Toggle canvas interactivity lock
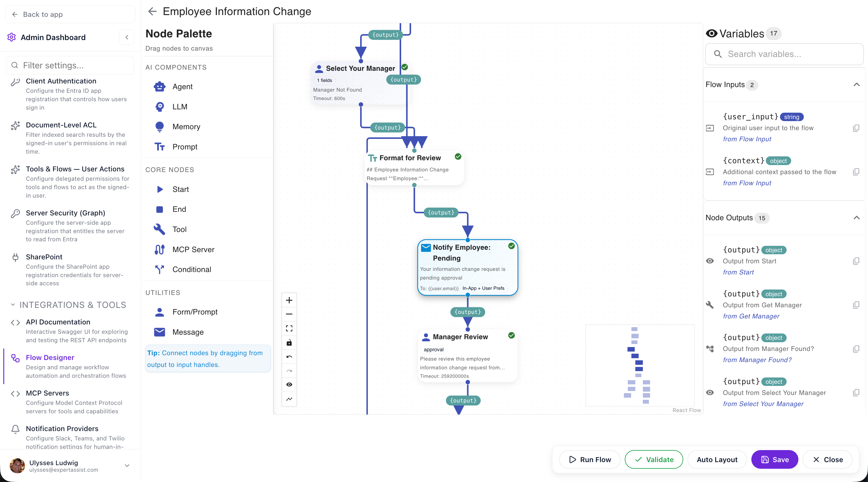The image size is (868, 482). (x=289, y=343)
